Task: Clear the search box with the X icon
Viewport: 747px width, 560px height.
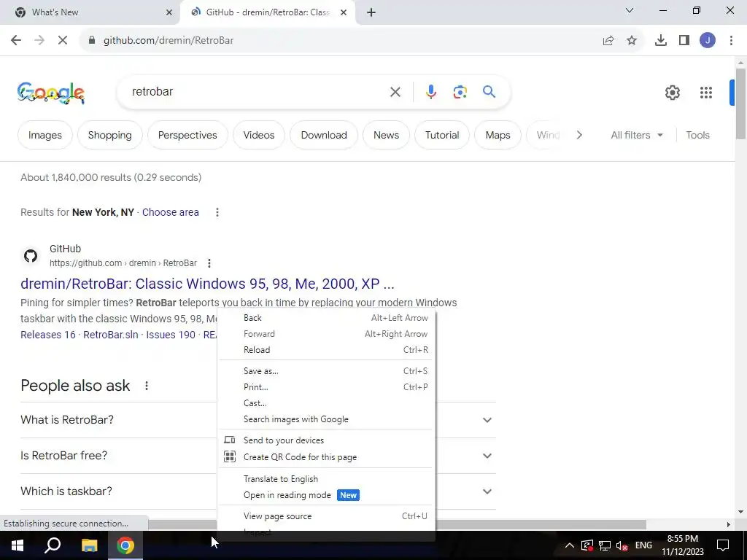Action: (395, 92)
